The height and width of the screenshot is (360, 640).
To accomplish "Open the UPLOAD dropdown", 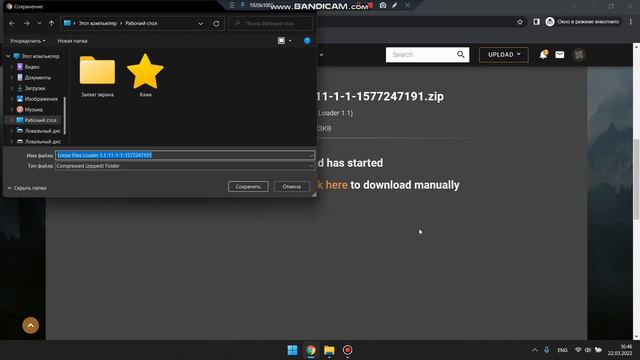I will 504,55.
